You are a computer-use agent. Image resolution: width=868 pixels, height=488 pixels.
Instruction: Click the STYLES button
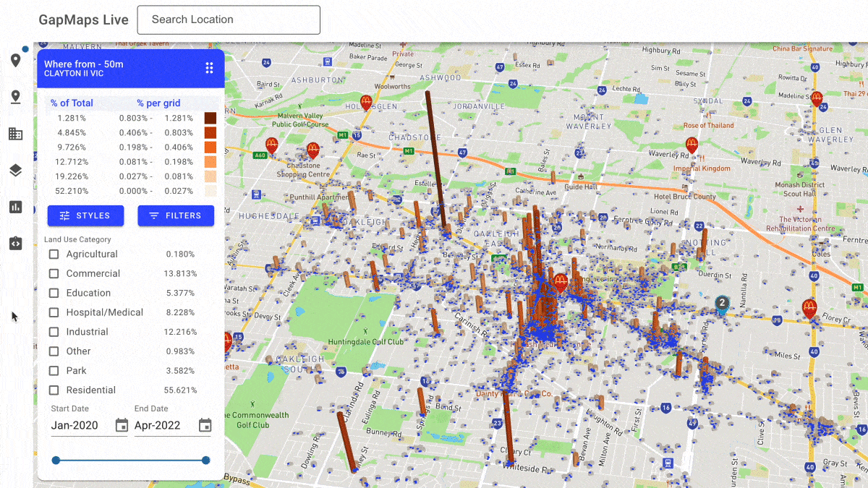tap(85, 215)
